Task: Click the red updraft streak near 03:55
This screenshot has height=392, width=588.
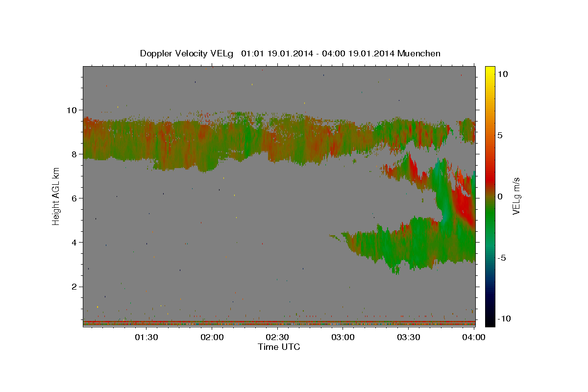Action: point(462,203)
